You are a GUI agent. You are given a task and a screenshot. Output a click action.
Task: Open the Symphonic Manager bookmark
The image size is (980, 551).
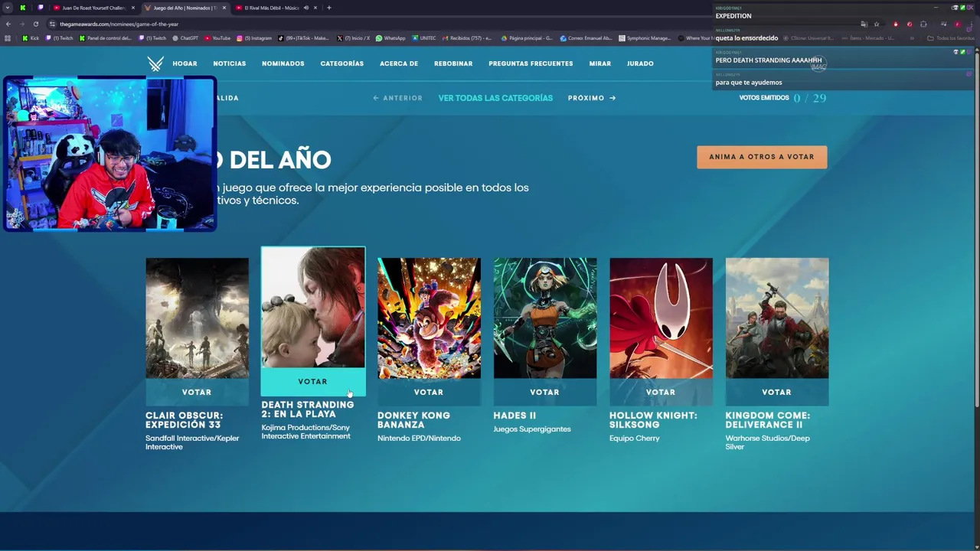coord(645,38)
